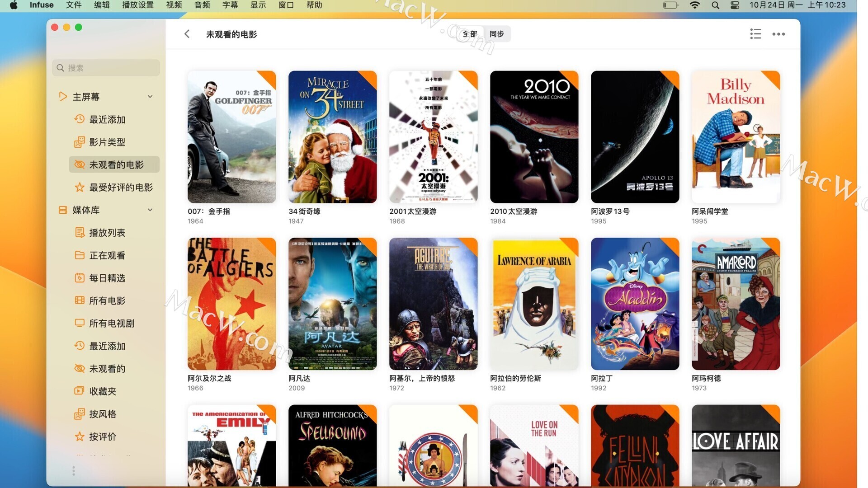This screenshot has width=868, height=488.
Task: Toggle 全部 filter button
Action: pos(470,34)
